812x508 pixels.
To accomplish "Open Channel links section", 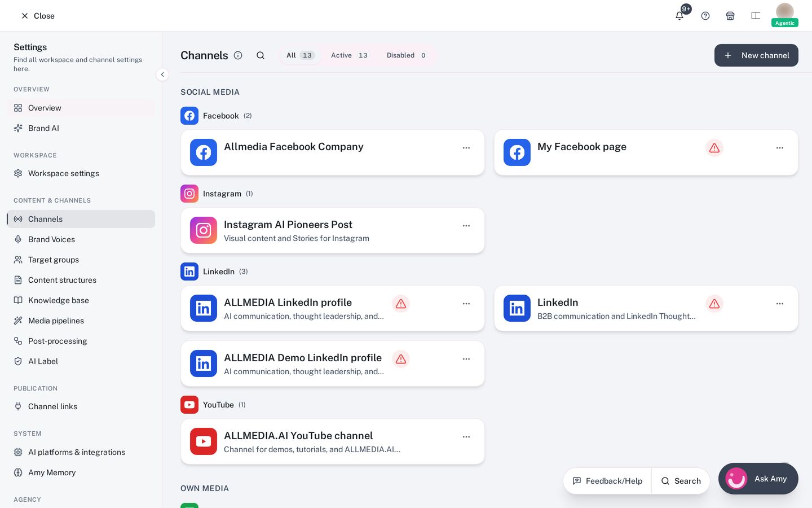I will (81, 406).
